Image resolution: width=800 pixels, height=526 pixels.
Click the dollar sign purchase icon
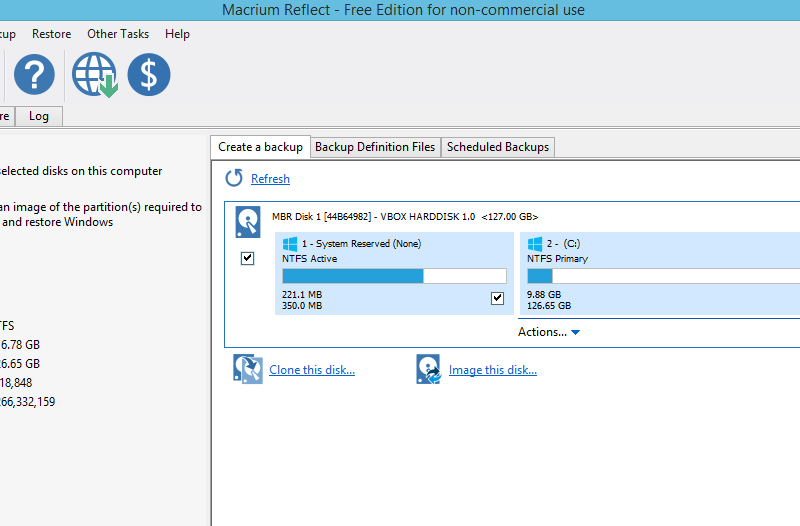[148, 74]
